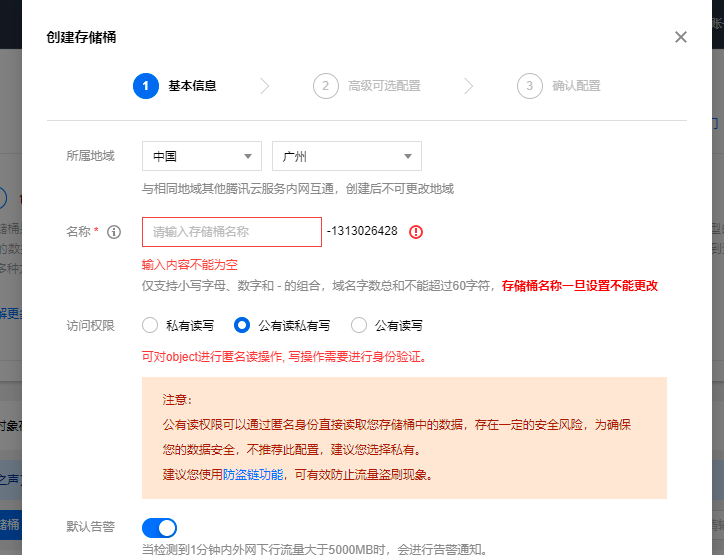724x555 pixels.
Task: Close the 创建存储桶 dialog with X
Action: [681, 37]
